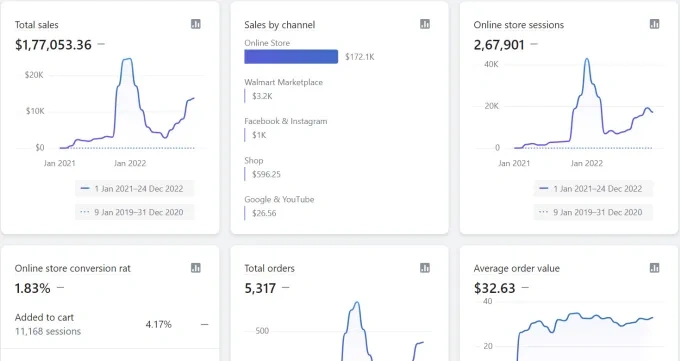The image size is (680, 361).
Task: Click the peak of the Total sales line chart
Action: coord(127,59)
